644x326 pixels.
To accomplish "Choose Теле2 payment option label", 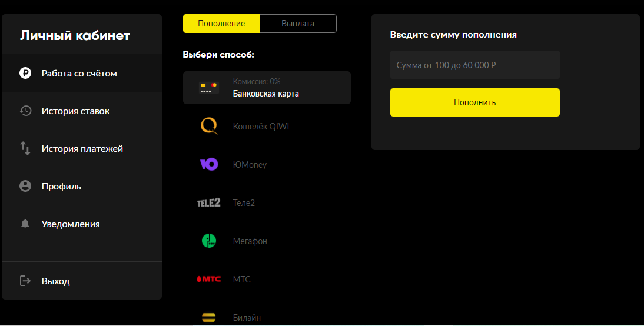I will (244, 203).
